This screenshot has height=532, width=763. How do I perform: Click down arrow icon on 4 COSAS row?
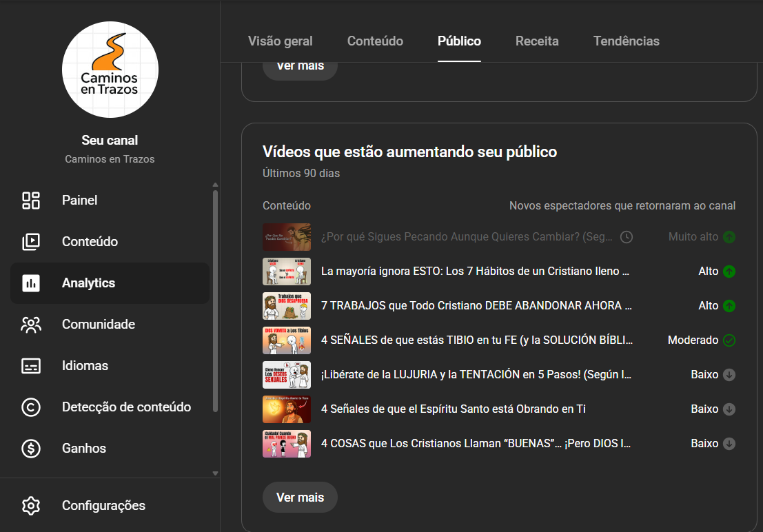click(729, 444)
